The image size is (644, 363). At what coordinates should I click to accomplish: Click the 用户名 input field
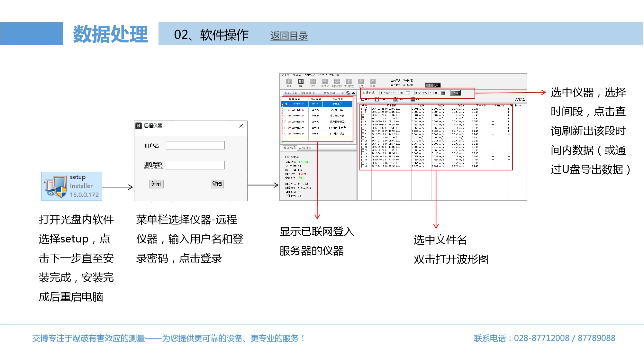(x=195, y=145)
